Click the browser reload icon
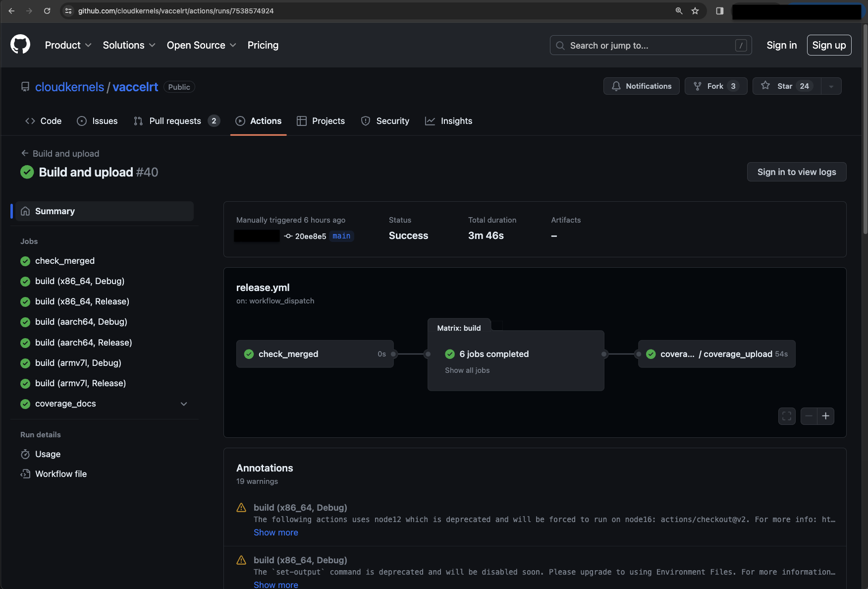This screenshot has height=589, width=868. [x=47, y=11]
